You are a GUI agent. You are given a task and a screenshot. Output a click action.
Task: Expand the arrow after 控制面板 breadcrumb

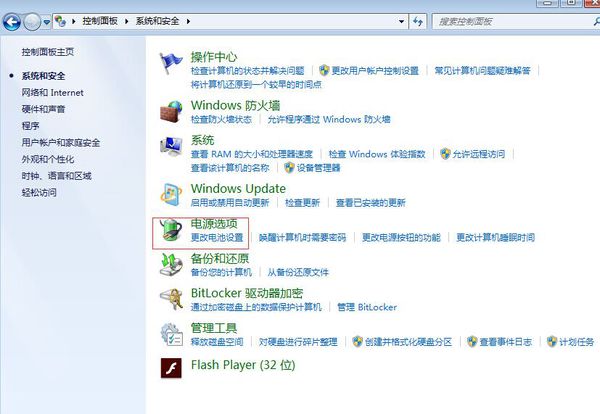click(x=126, y=21)
